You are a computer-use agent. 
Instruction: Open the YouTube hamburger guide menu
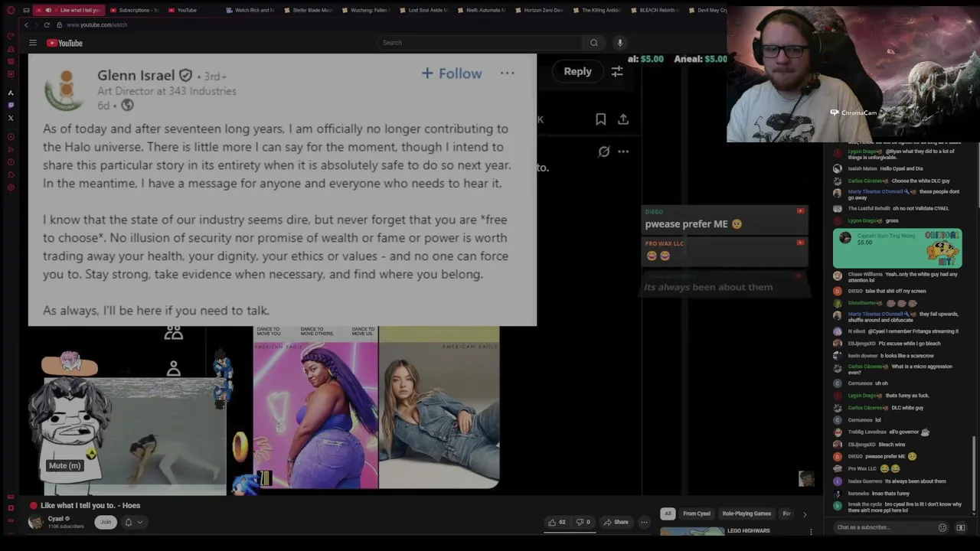(x=33, y=43)
